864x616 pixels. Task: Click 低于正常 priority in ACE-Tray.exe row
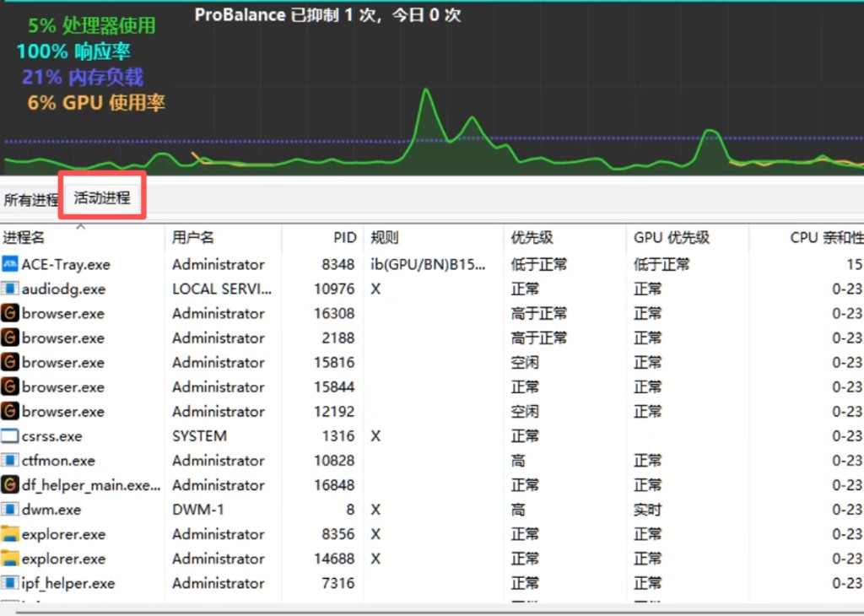[538, 264]
